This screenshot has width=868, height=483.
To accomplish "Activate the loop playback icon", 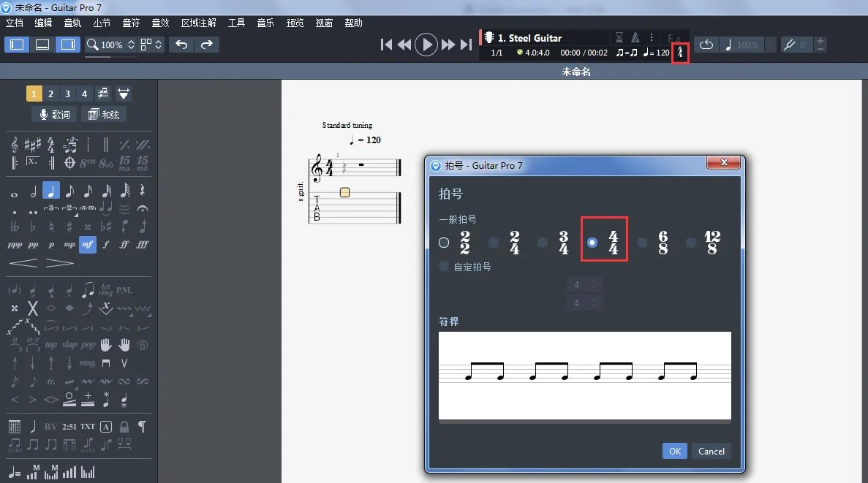I will click(706, 45).
